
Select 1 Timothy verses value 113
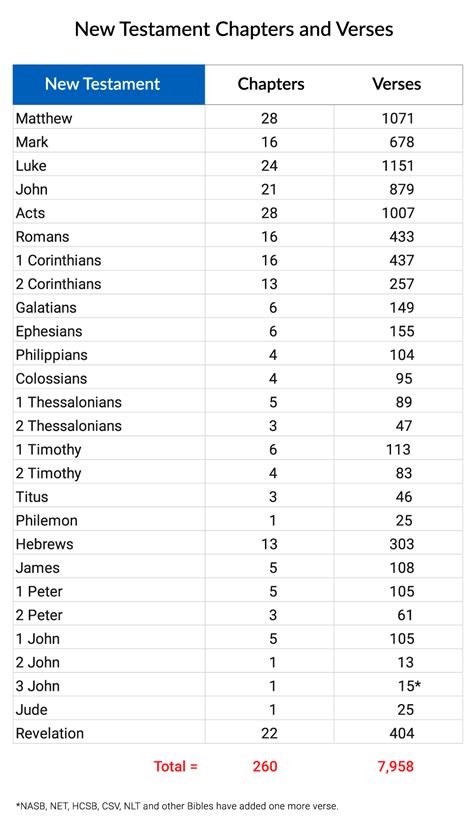pyautogui.click(x=398, y=449)
